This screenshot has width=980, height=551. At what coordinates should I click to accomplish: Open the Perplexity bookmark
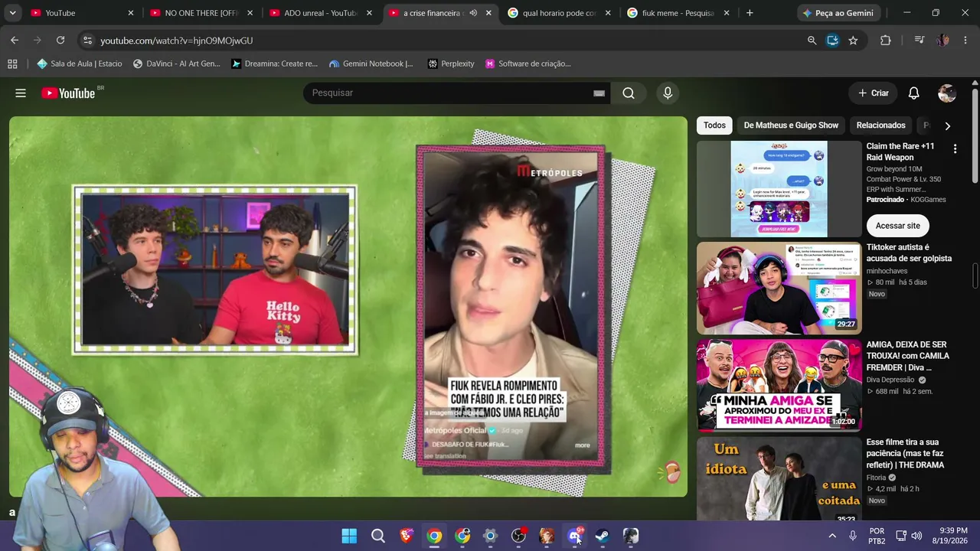click(x=451, y=64)
